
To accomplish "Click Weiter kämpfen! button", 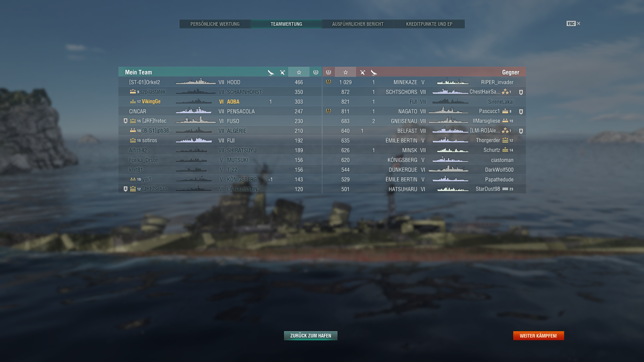I will [538, 336].
